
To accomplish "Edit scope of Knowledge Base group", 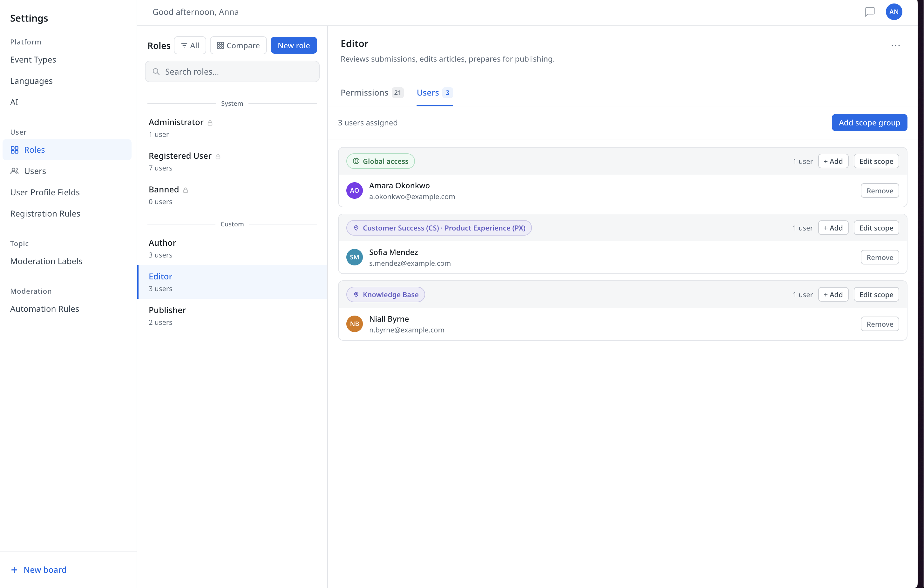I will pyautogui.click(x=876, y=295).
